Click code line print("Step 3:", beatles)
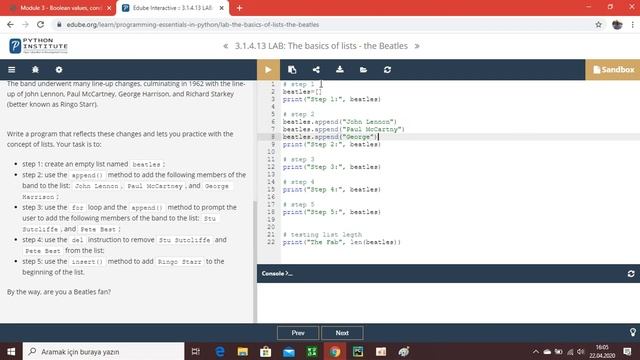This screenshot has width=640, height=360. point(331,167)
